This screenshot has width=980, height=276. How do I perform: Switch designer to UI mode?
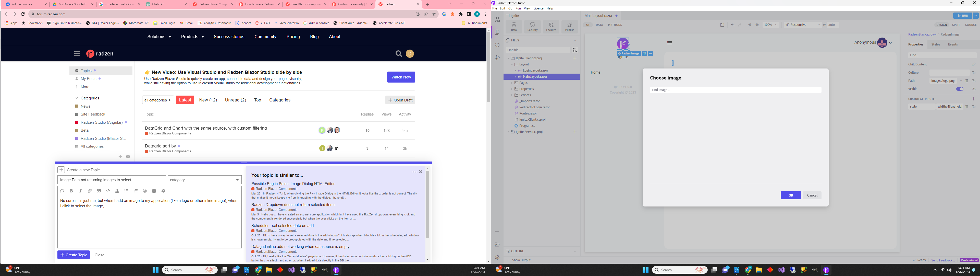(x=587, y=25)
